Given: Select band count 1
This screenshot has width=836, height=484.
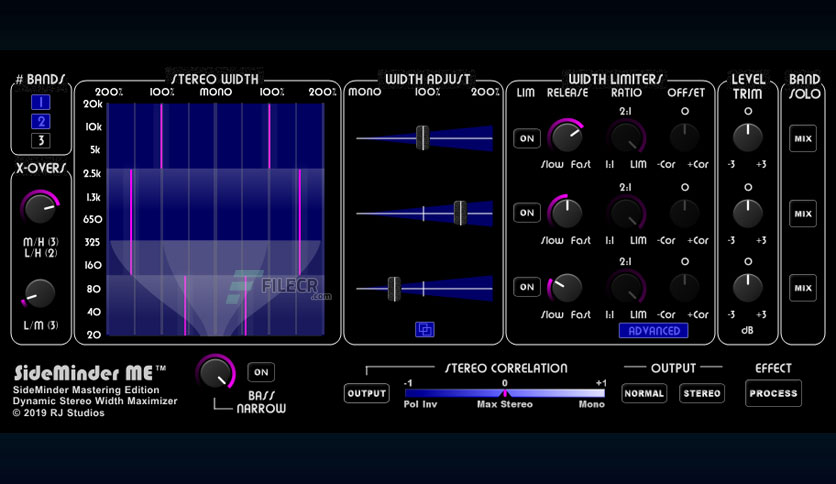Looking at the screenshot, I should (41, 102).
